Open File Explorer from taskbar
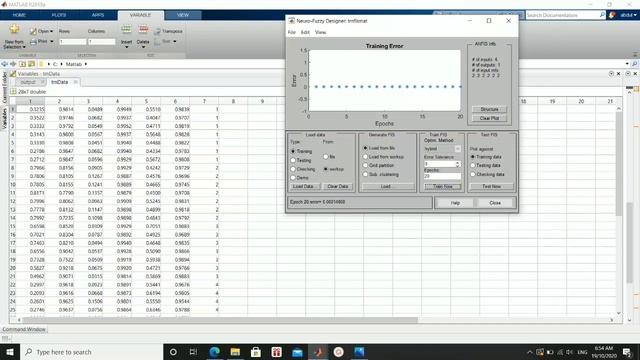 (x=235, y=352)
